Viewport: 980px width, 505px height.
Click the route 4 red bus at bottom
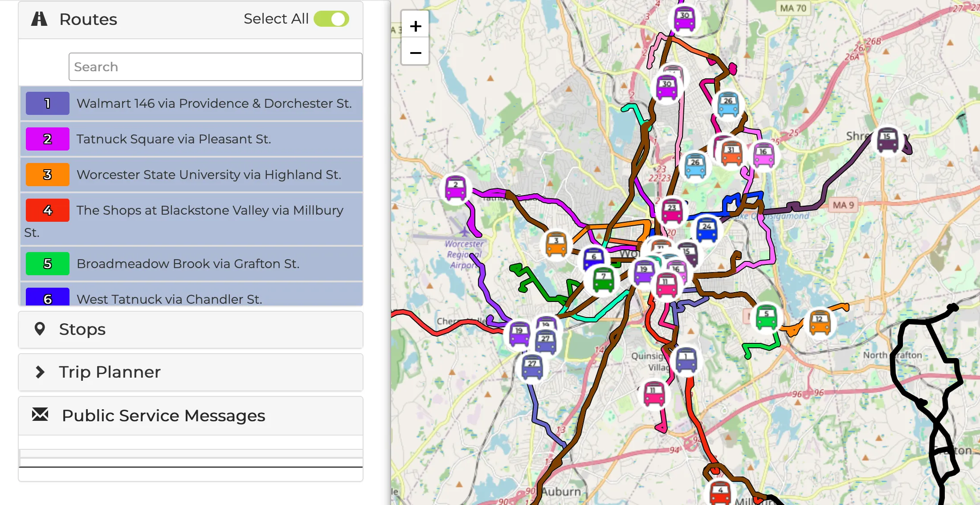[x=720, y=493]
